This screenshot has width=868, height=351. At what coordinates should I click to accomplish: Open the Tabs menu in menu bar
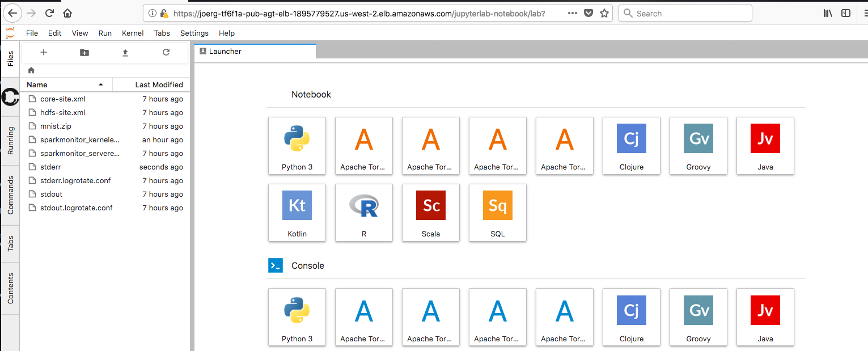[162, 33]
